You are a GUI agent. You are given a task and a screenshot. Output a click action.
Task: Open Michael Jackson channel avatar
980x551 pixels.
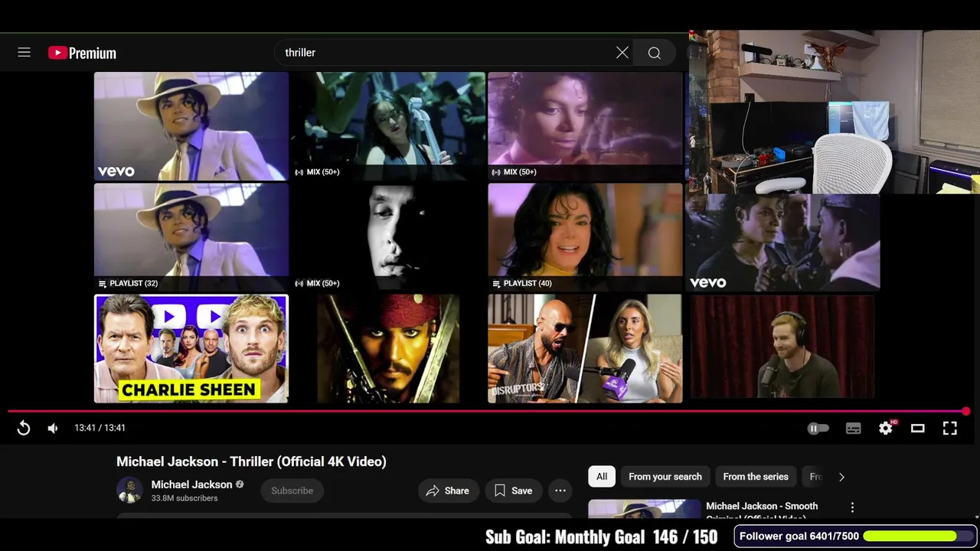click(129, 490)
